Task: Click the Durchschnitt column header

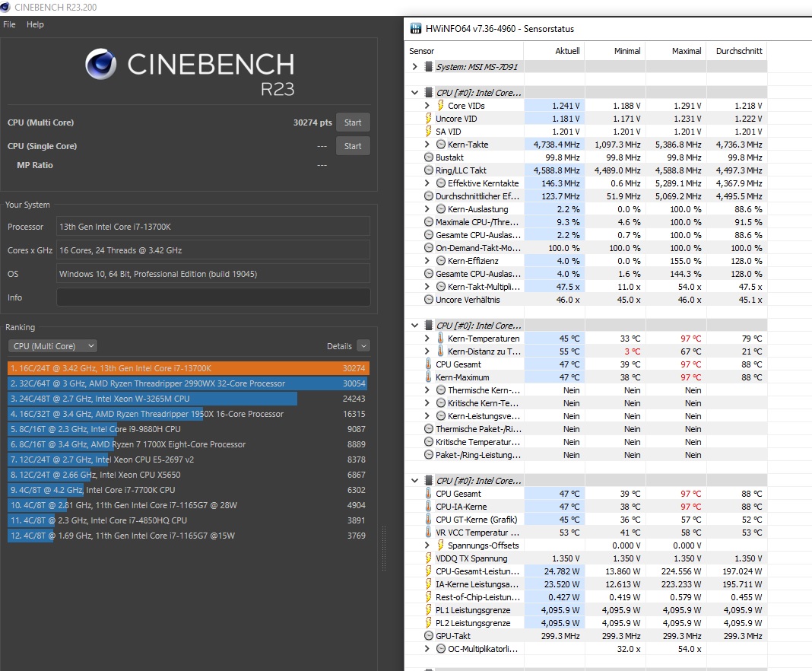Action: (737, 51)
